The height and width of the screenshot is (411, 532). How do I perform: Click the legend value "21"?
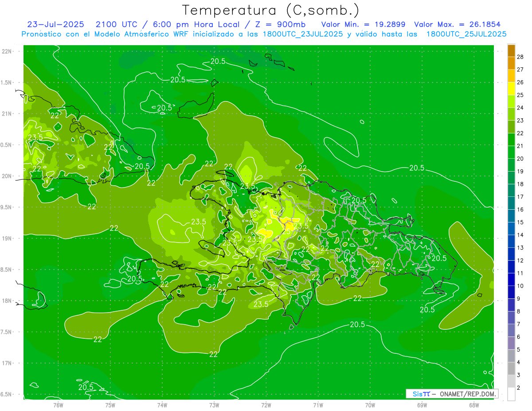coord(520,146)
